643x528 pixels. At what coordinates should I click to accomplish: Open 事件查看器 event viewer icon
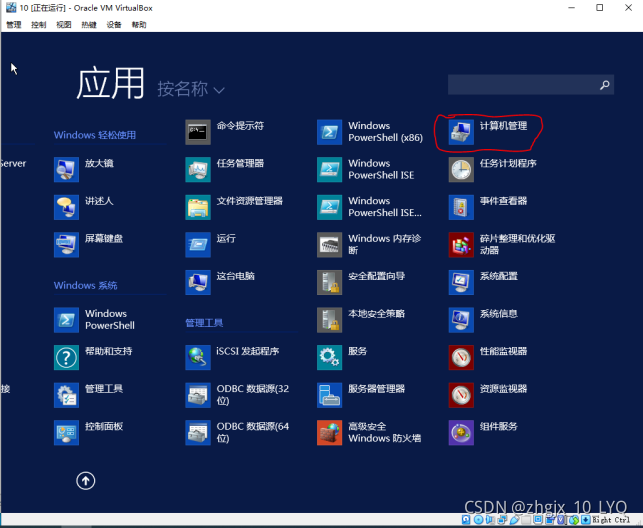pyautogui.click(x=461, y=207)
